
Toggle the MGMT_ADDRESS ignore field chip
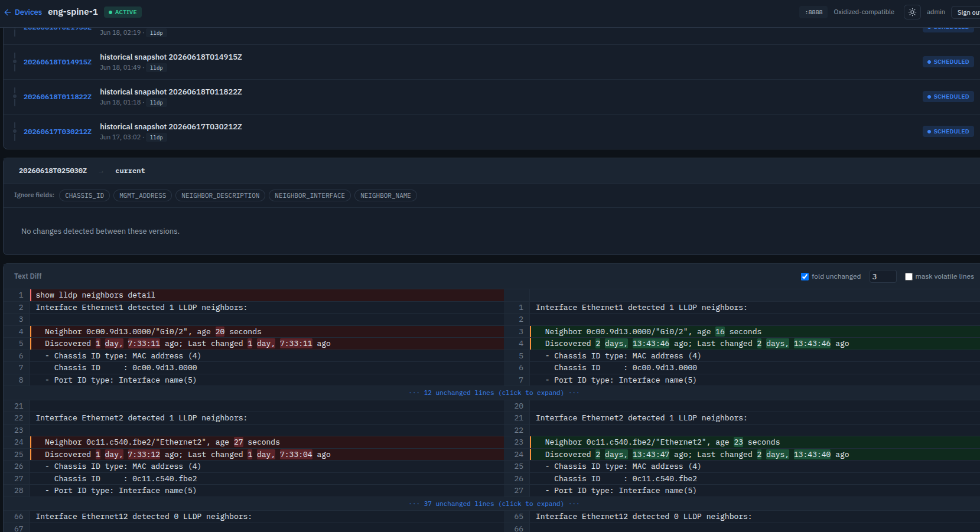(x=142, y=195)
